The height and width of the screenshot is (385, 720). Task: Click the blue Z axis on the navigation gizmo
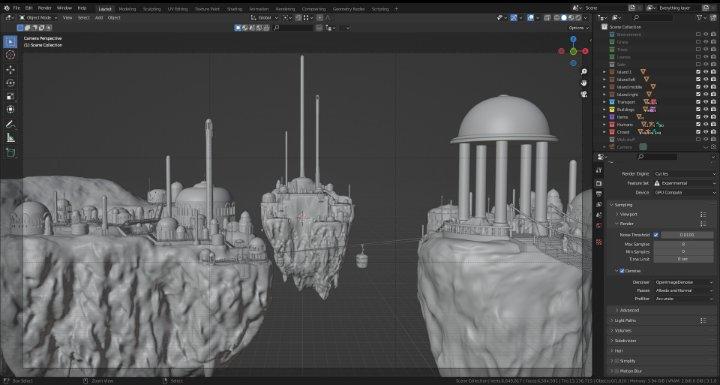tap(573, 40)
